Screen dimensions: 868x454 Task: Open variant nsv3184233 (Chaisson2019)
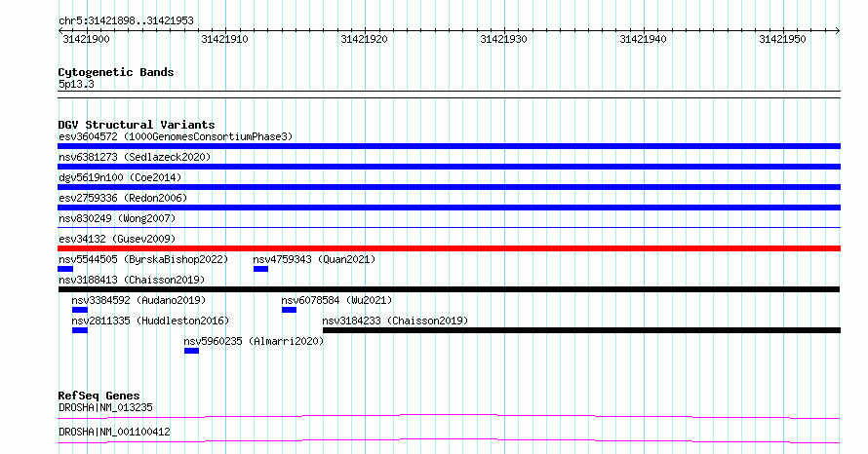point(395,321)
